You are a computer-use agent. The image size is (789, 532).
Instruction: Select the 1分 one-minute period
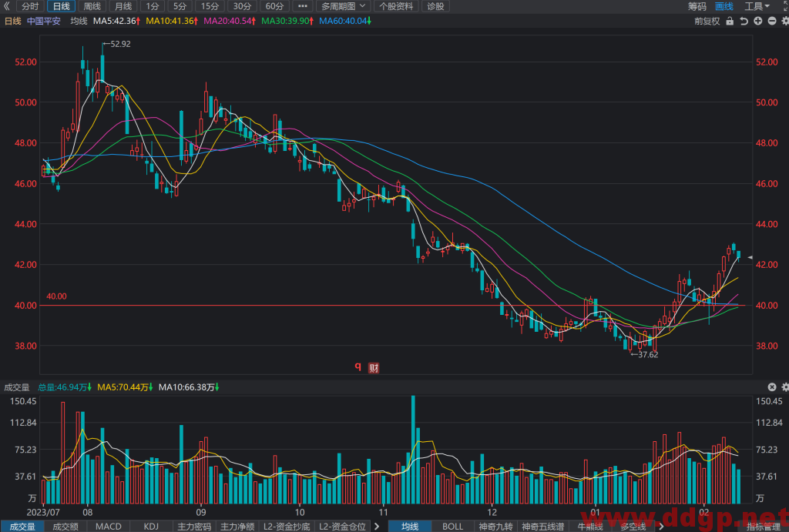(153, 6)
